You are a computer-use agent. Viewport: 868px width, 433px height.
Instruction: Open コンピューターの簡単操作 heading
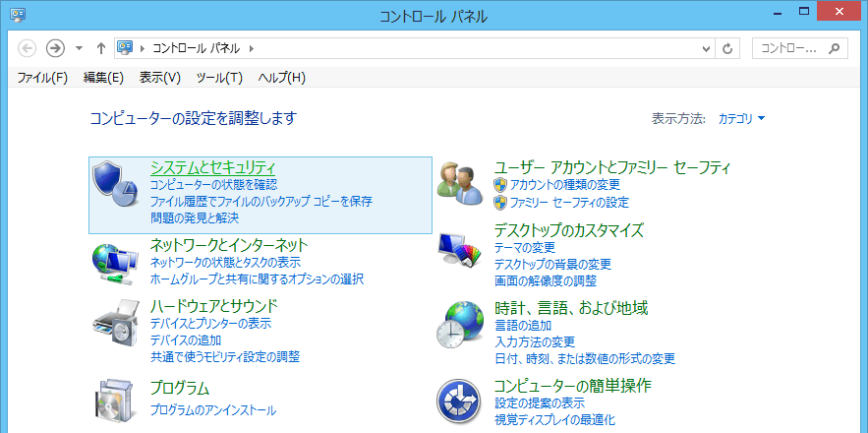tap(572, 386)
